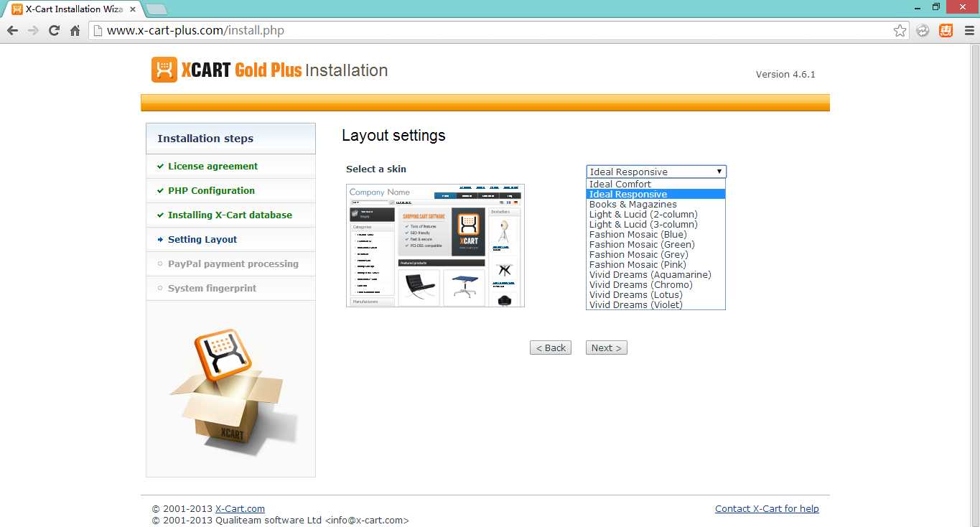Click the License agreement step
The width and height of the screenshot is (980, 527).
pos(213,166)
